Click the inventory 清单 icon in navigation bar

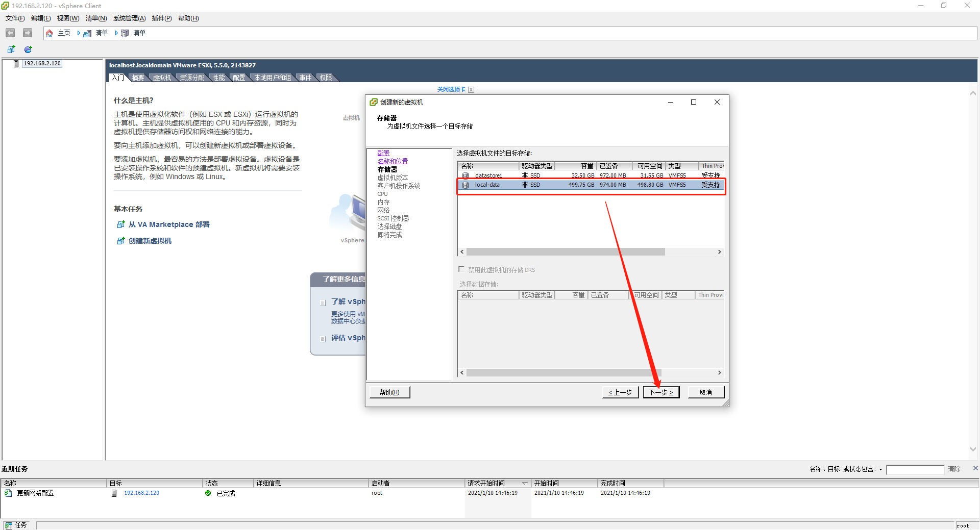(x=87, y=33)
